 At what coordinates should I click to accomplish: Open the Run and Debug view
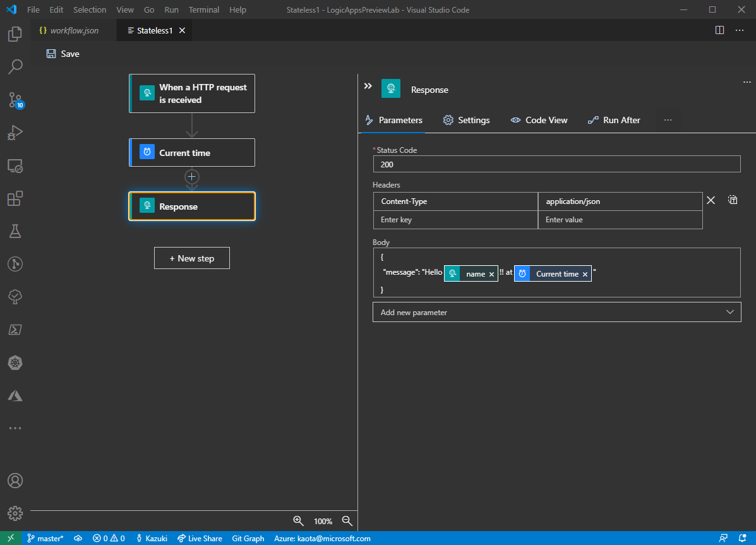point(15,133)
